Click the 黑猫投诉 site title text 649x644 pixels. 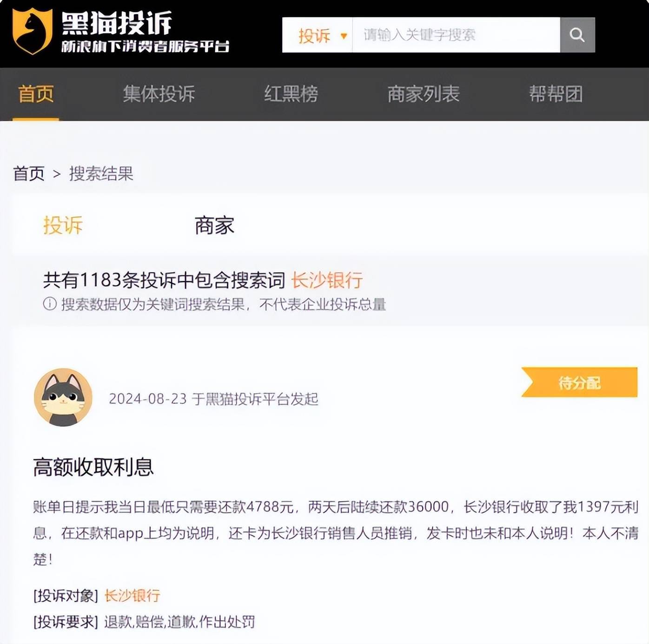point(117,22)
